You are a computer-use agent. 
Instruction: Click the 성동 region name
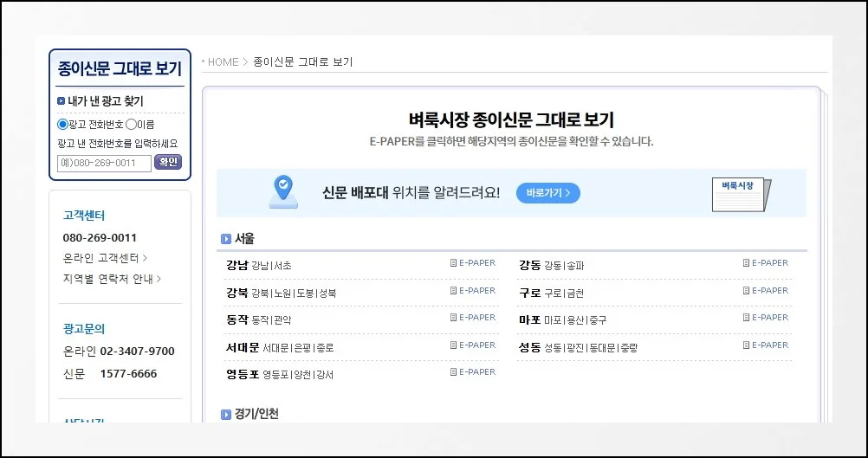(530, 347)
